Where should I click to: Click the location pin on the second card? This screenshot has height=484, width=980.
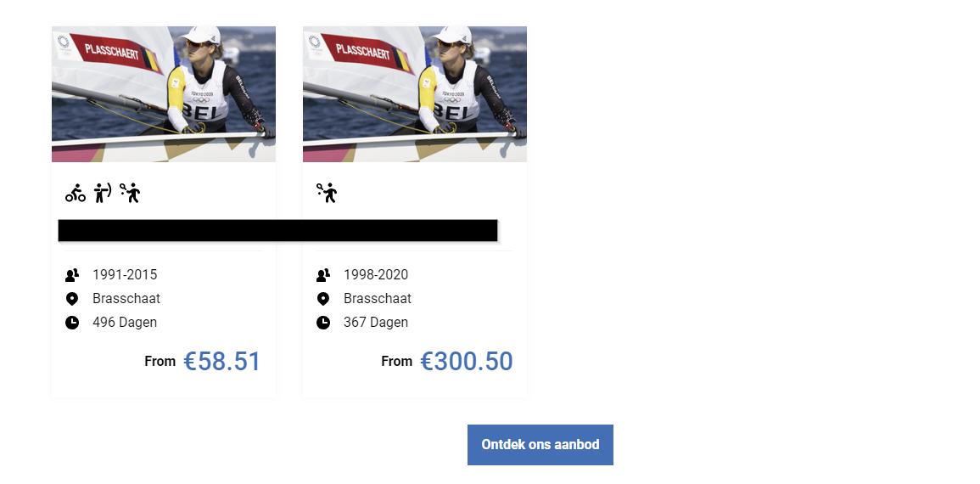[323, 299]
